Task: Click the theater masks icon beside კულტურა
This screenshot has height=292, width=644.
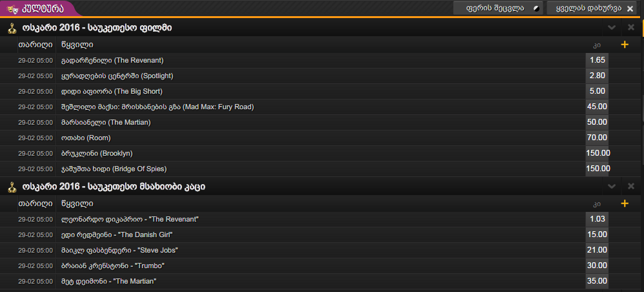Action: pyautogui.click(x=12, y=8)
